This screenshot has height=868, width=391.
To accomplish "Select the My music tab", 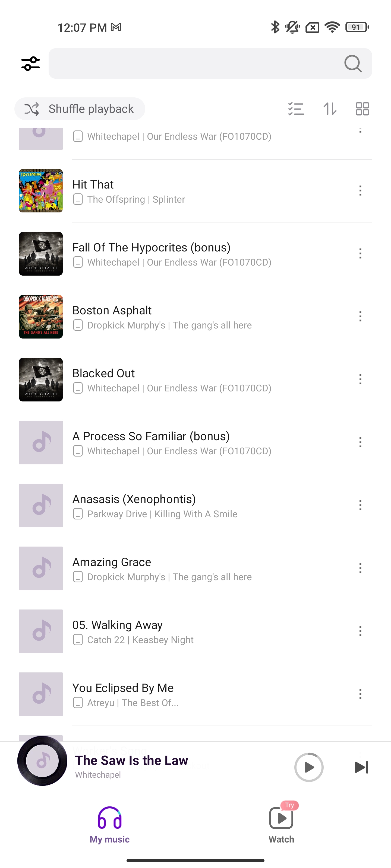I will (x=109, y=824).
